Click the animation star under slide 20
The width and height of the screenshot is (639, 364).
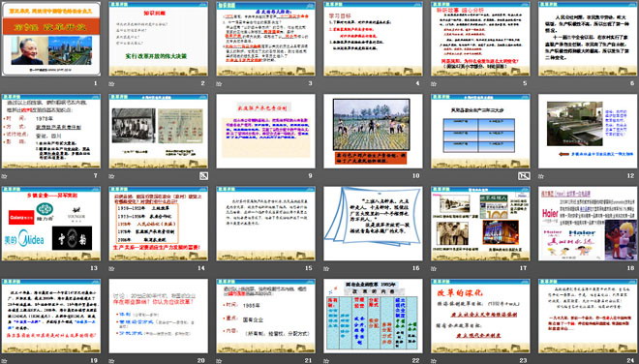111,361
